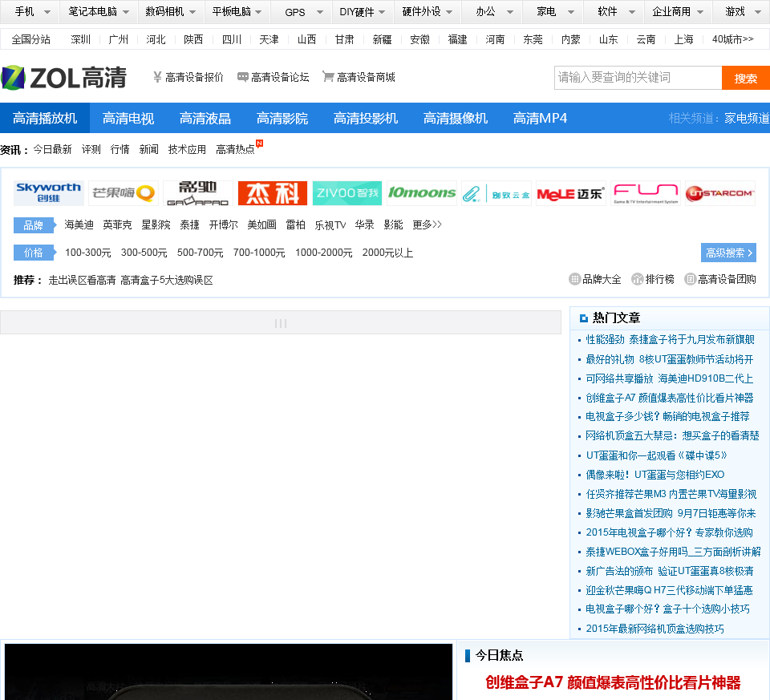Screen dimensions: 770x700
Task: Select the 上海 city site
Action: pyautogui.click(x=683, y=39)
